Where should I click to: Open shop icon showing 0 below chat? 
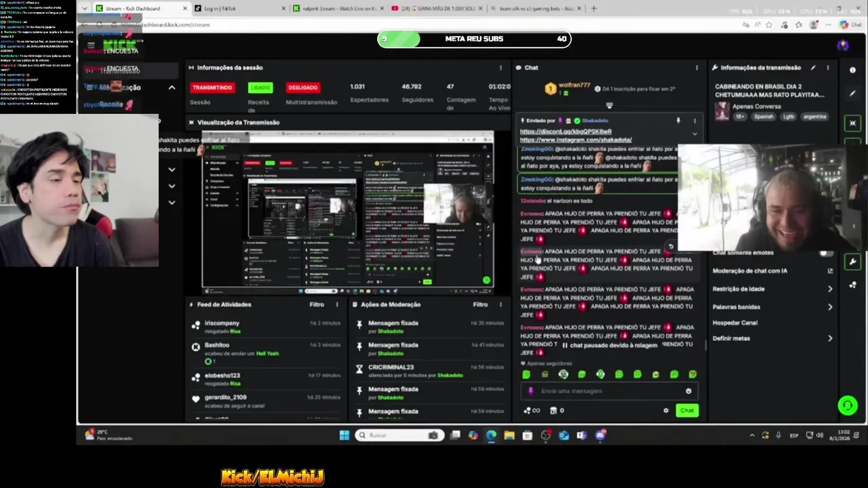(557, 411)
